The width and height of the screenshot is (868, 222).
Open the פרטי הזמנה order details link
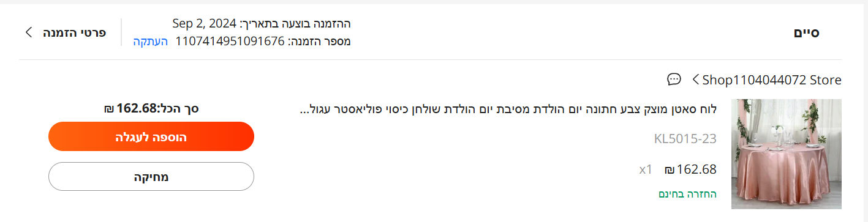tap(74, 32)
